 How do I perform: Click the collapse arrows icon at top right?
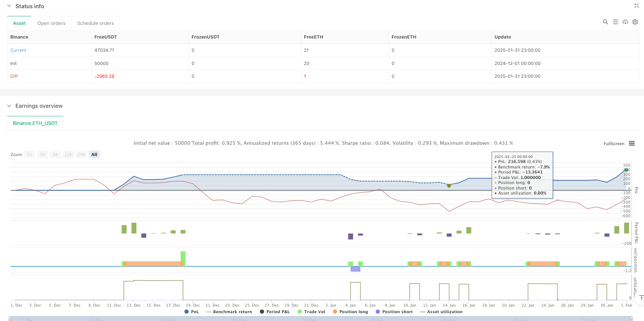point(637,6)
